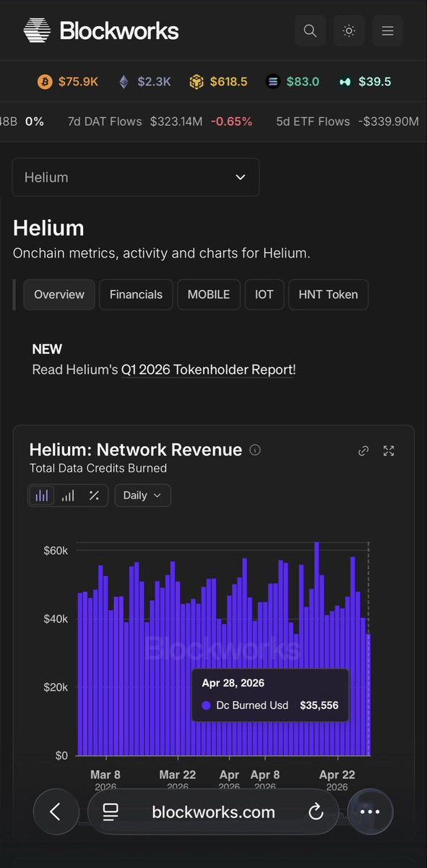Switch to the IOT tab
The height and width of the screenshot is (868, 427).
pyautogui.click(x=264, y=294)
